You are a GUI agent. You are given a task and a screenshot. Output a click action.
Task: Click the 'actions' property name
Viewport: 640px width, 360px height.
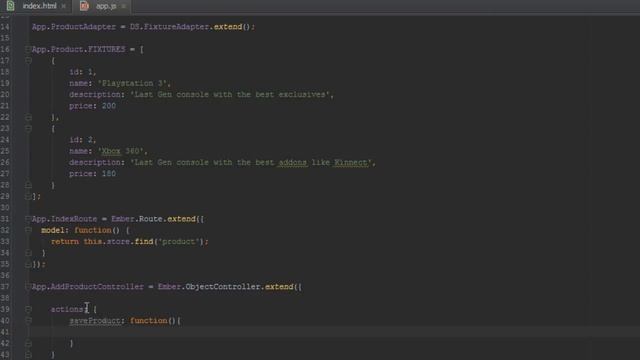point(67,309)
